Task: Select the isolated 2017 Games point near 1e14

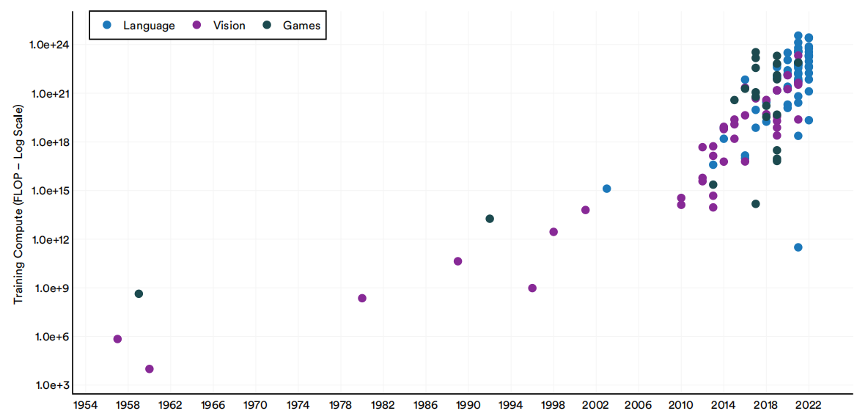Action: pyautogui.click(x=756, y=204)
